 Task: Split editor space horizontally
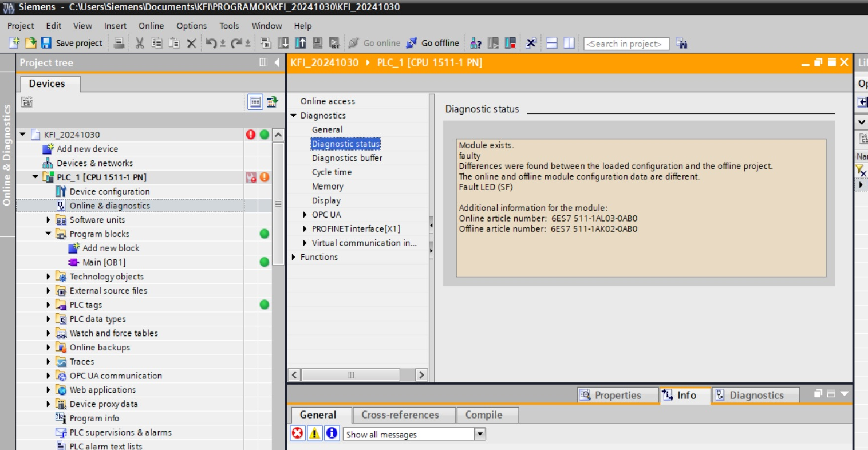[x=551, y=43]
